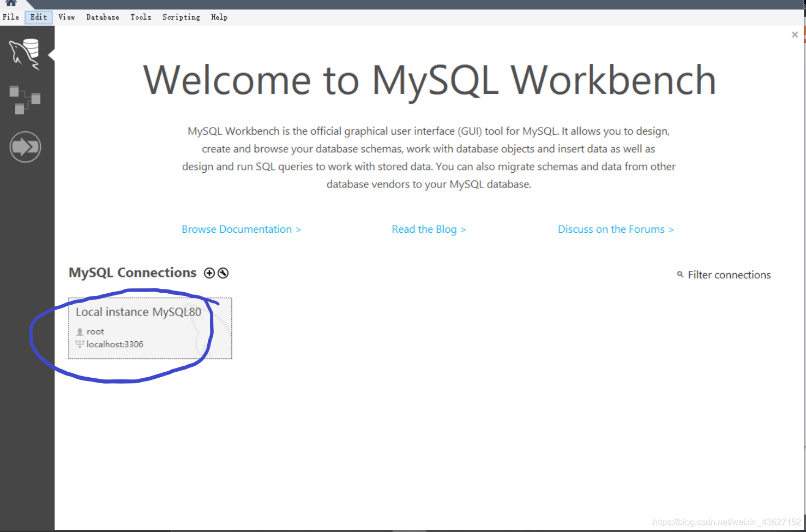This screenshot has height=532, width=806.
Task: Click the MySQL Connections heading
Action: click(133, 273)
